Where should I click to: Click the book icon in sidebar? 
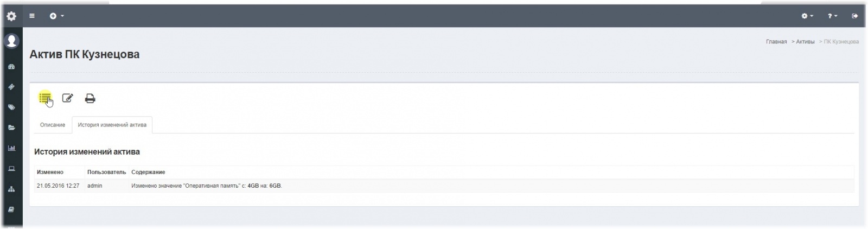coord(11,209)
